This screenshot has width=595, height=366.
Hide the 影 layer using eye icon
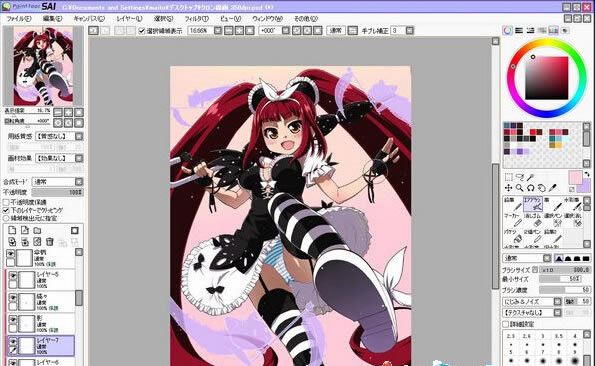click(x=13, y=320)
